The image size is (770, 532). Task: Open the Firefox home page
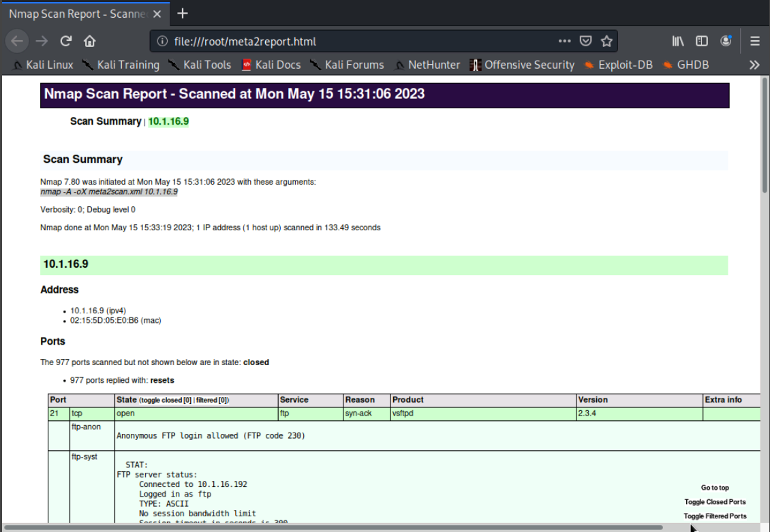89,42
